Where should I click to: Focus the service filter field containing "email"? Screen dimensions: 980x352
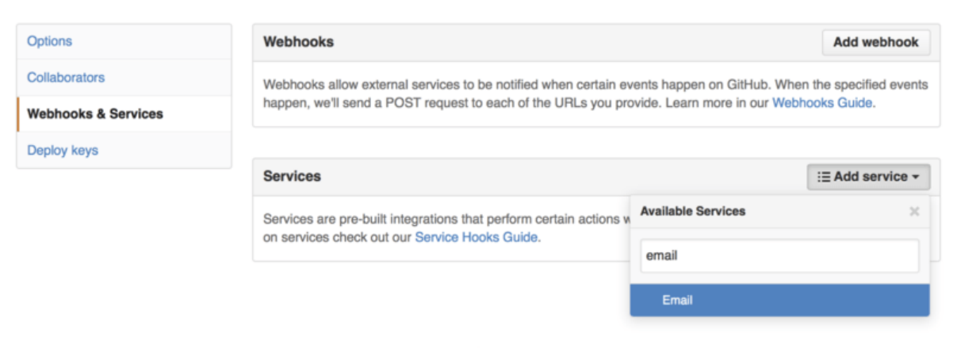tap(779, 256)
